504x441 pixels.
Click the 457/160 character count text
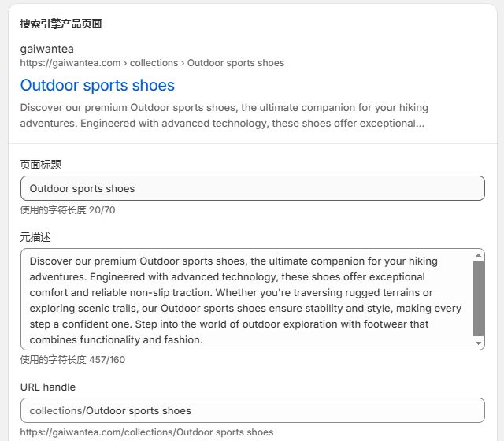(107, 360)
